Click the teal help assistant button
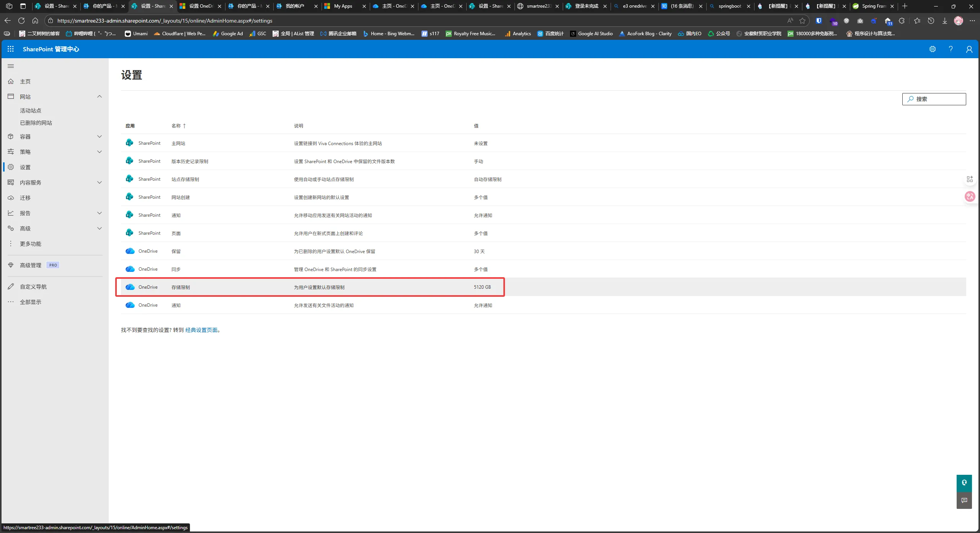This screenshot has height=533, width=980. click(964, 483)
